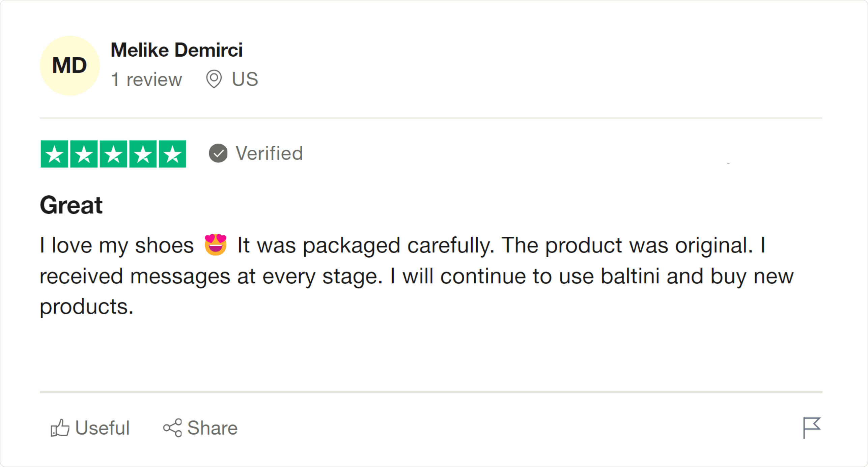Click the MD profile avatar
The height and width of the screenshot is (467, 868).
[69, 65]
